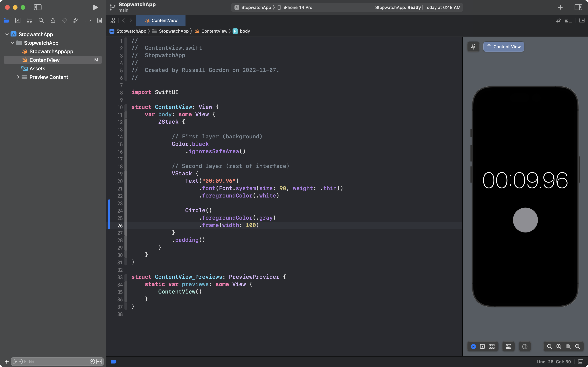This screenshot has width=588, height=367.
Task: Open the Source Control navigator icon
Action: (18, 20)
